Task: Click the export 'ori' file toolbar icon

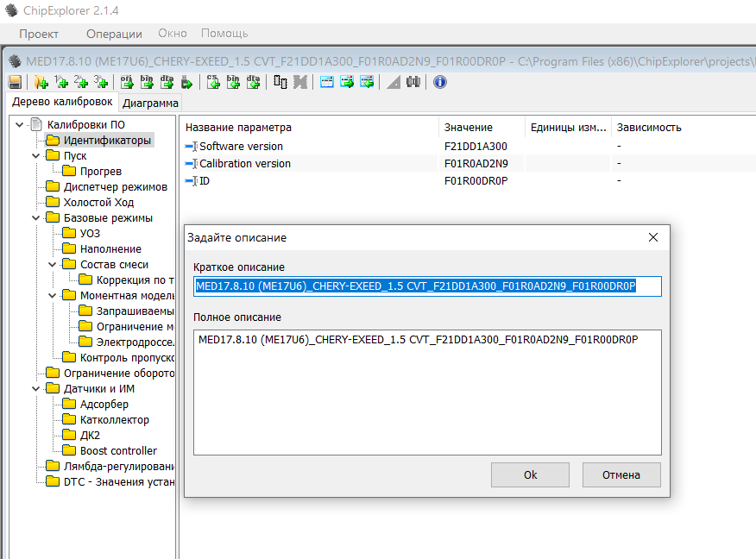Action: pos(126,82)
